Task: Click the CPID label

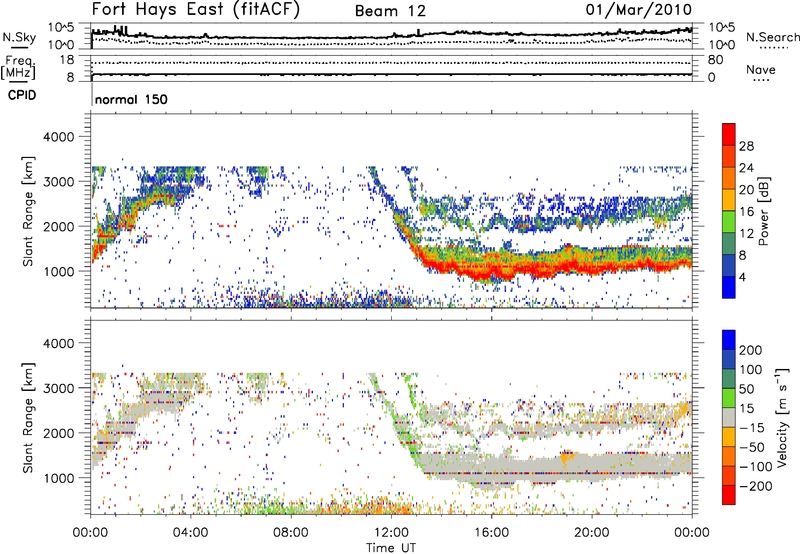Action: [22, 95]
